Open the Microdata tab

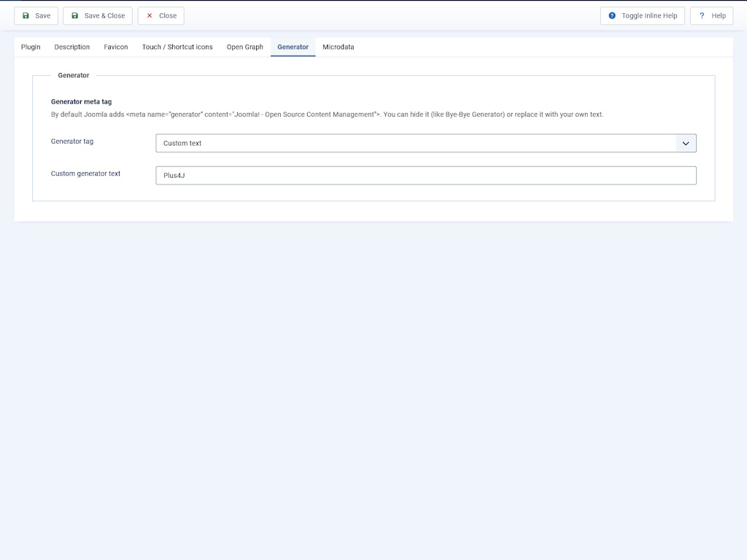click(x=338, y=47)
